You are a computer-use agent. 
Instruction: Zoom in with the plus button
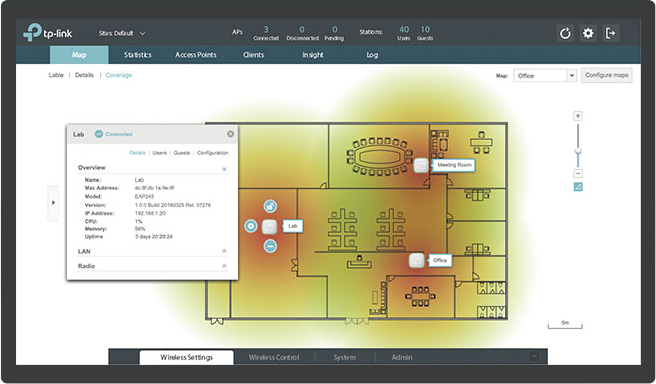pyautogui.click(x=578, y=116)
